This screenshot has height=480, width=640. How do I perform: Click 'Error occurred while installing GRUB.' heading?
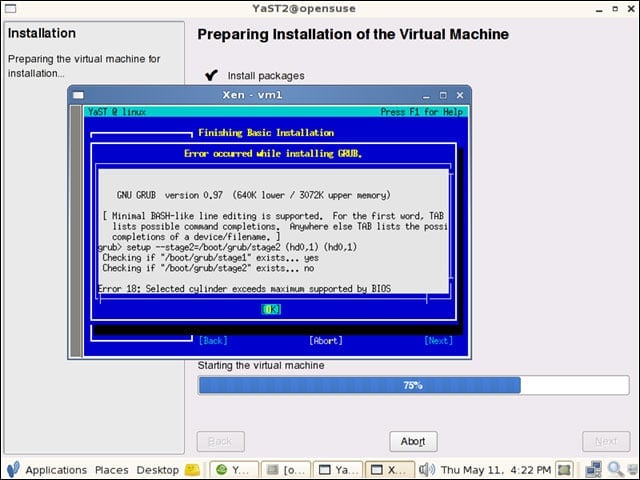pos(273,153)
